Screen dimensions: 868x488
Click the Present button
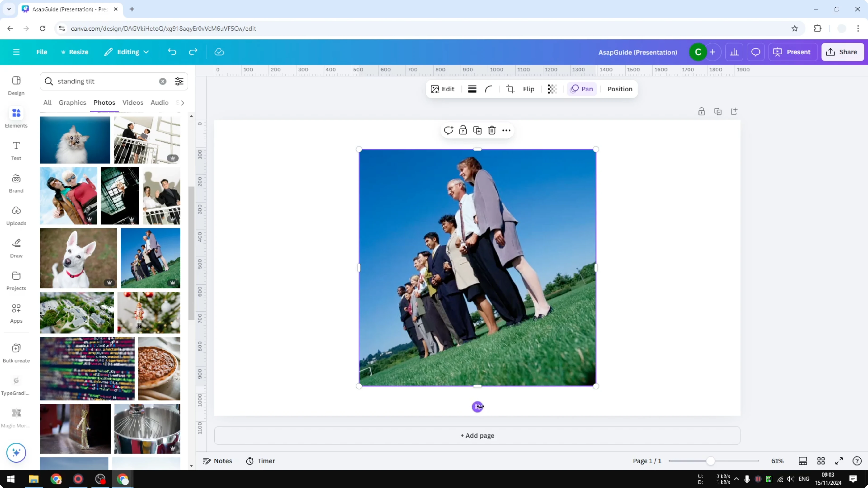793,52
